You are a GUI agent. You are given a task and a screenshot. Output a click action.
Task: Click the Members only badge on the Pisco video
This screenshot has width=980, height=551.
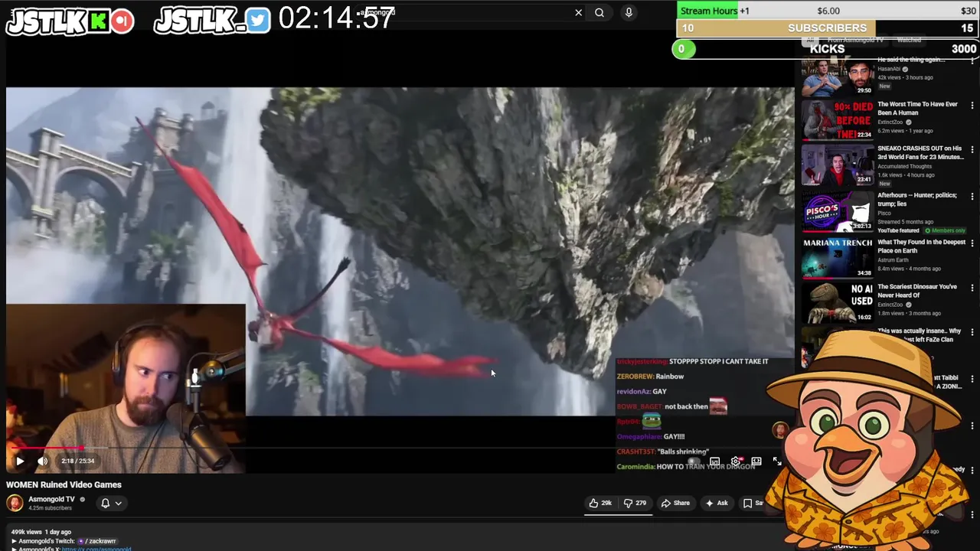pyautogui.click(x=946, y=230)
